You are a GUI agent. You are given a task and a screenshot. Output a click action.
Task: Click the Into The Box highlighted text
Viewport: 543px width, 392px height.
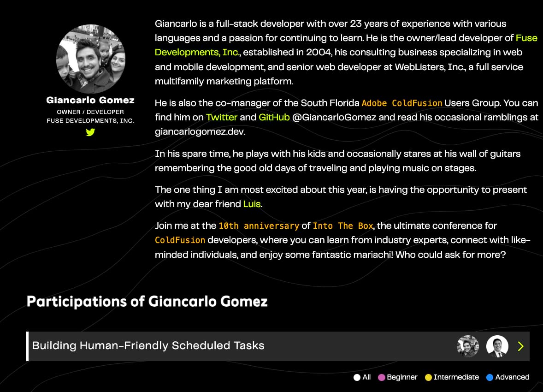[342, 226]
